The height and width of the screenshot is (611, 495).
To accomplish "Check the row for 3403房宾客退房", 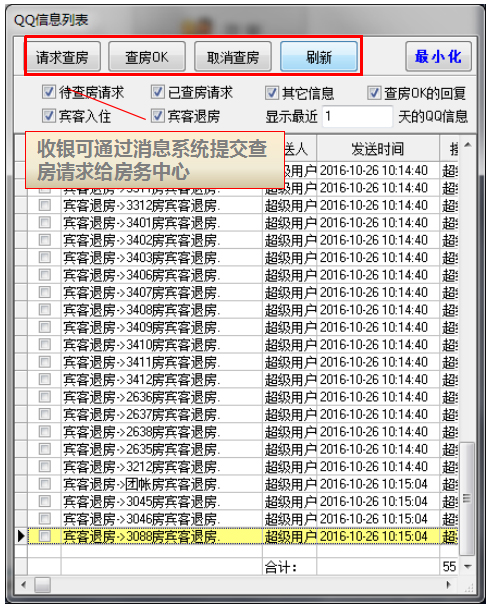I will tap(45, 257).
